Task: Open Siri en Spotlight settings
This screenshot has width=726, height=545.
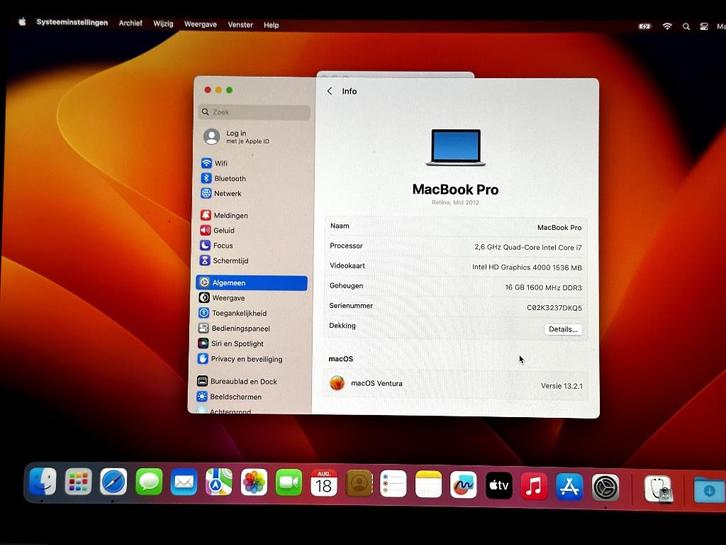Action: click(x=238, y=343)
